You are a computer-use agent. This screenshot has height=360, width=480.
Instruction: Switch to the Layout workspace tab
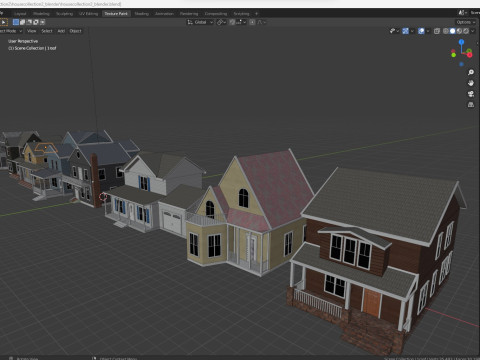(20, 14)
